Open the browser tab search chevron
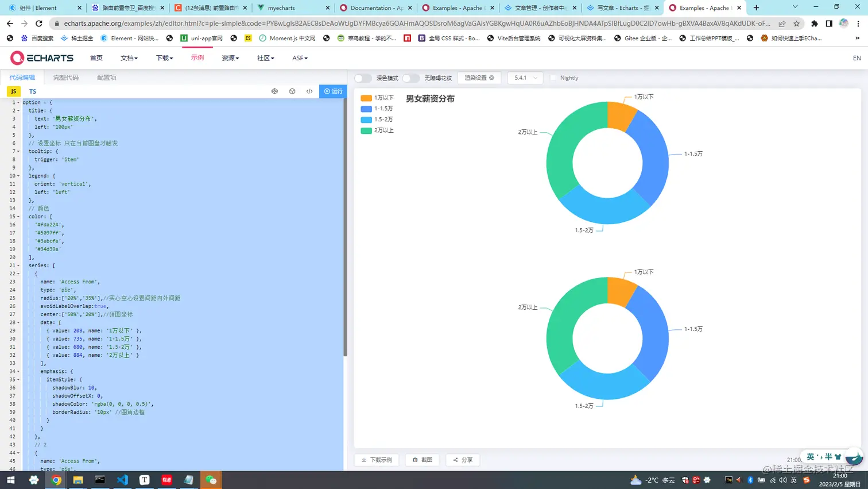 click(x=795, y=7)
